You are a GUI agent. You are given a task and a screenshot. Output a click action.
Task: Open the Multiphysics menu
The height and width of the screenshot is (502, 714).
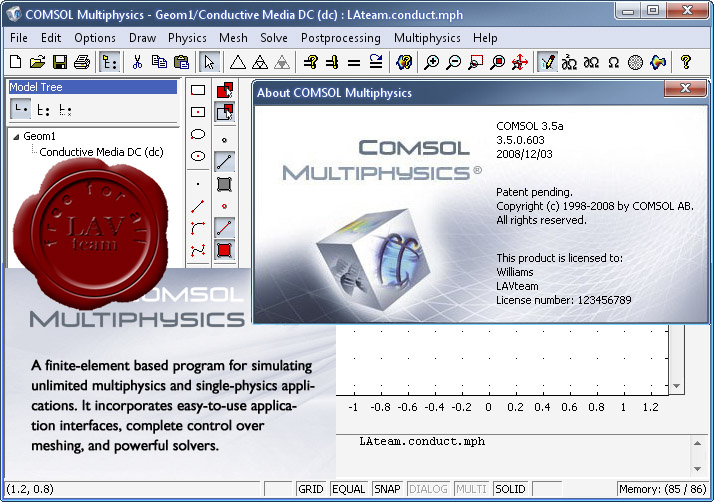pyautogui.click(x=427, y=38)
